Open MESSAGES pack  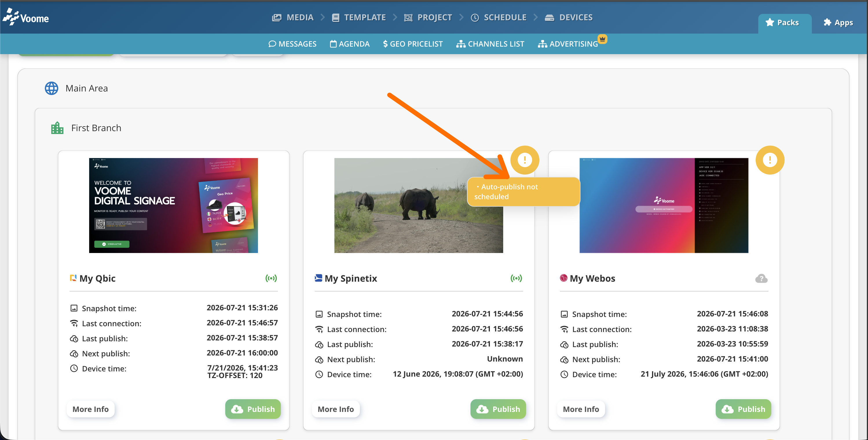[x=292, y=44]
